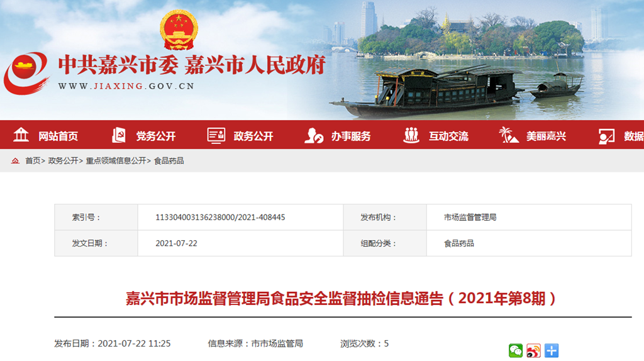Click the 索引号 label cell

[x=96, y=217]
